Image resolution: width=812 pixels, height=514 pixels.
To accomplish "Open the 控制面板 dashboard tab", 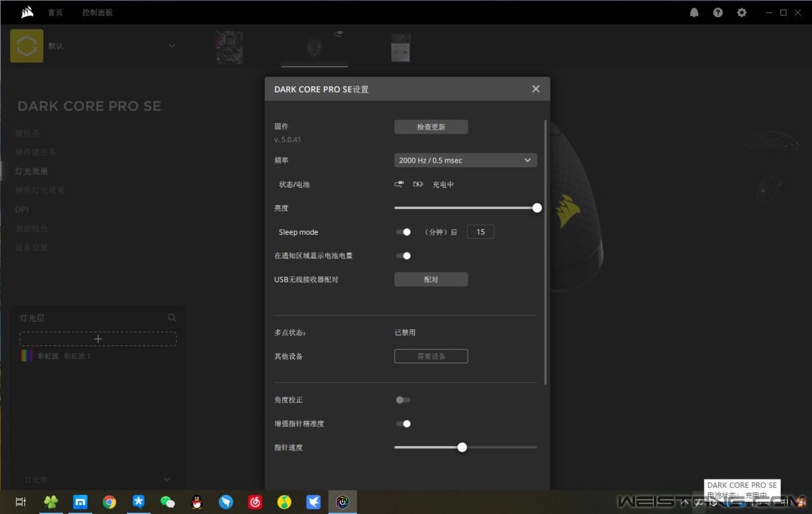I will pyautogui.click(x=97, y=12).
